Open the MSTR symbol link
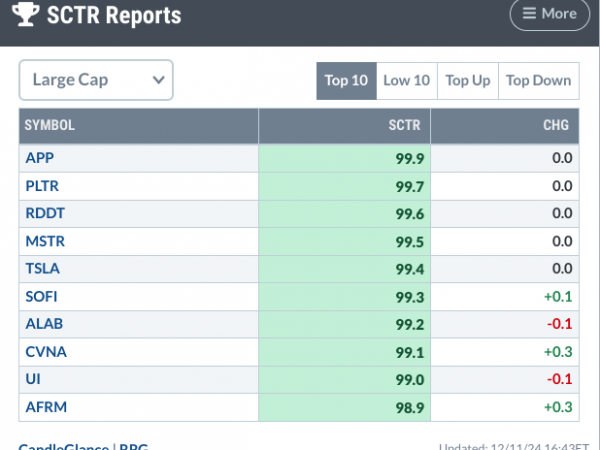600x450 pixels. [x=45, y=241]
